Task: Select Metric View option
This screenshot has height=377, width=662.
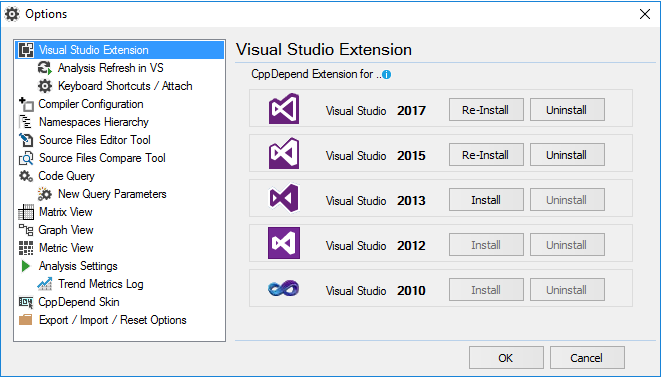Action: pos(66,248)
